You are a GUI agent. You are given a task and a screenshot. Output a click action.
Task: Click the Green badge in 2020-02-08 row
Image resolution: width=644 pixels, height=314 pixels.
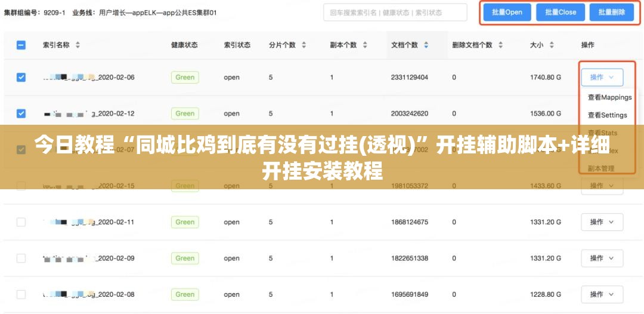[185, 294]
